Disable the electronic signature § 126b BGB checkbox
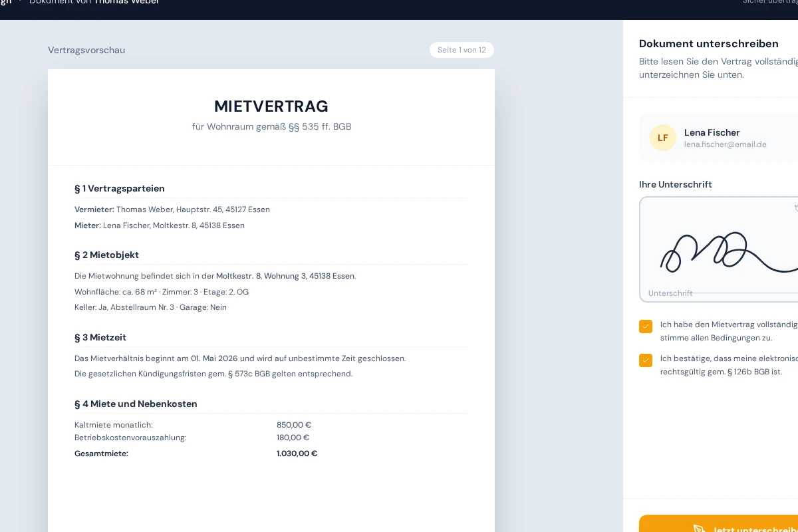The height and width of the screenshot is (532, 798). click(x=645, y=360)
